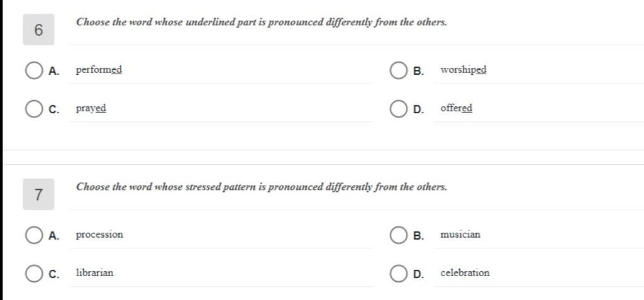Click the answer text 'celebration'

pos(465,272)
